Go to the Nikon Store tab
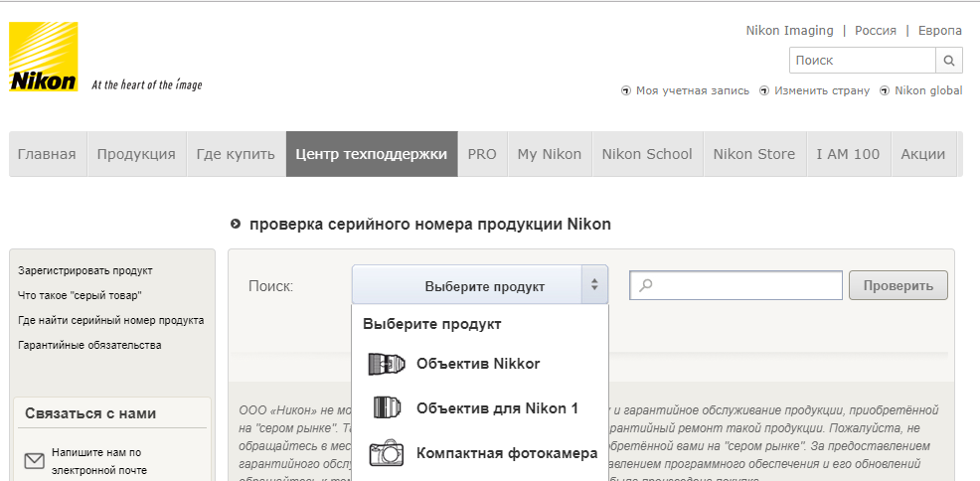 pyautogui.click(x=754, y=154)
